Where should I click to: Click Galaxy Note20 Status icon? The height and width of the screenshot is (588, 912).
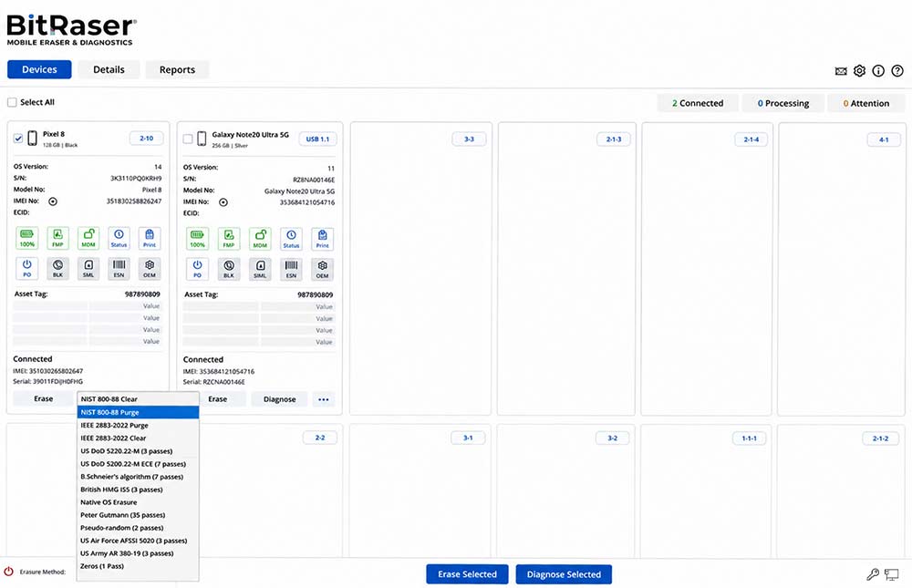[291, 239]
